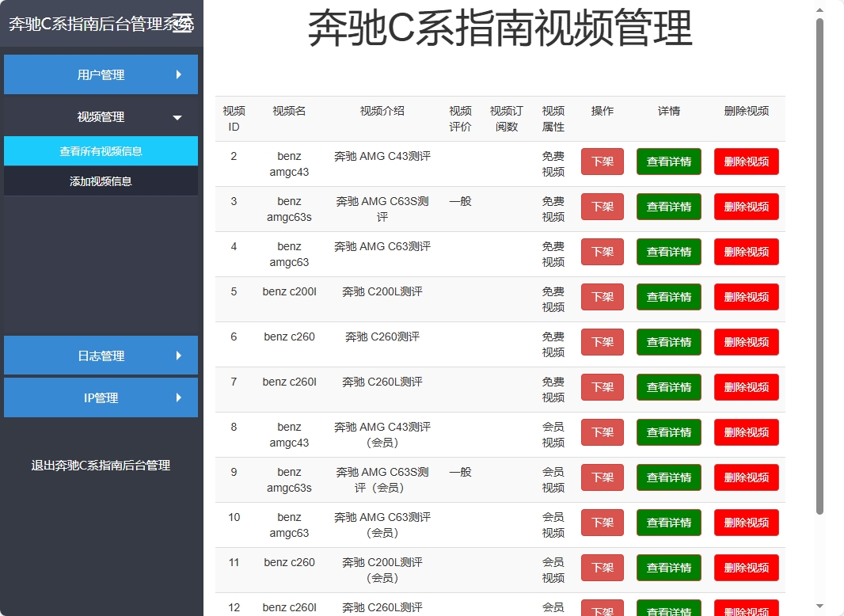This screenshot has width=844, height=616.
Task: Click 下架 for 会员视频 ID 8
Action: pyautogui.click(x=602, y=432)
